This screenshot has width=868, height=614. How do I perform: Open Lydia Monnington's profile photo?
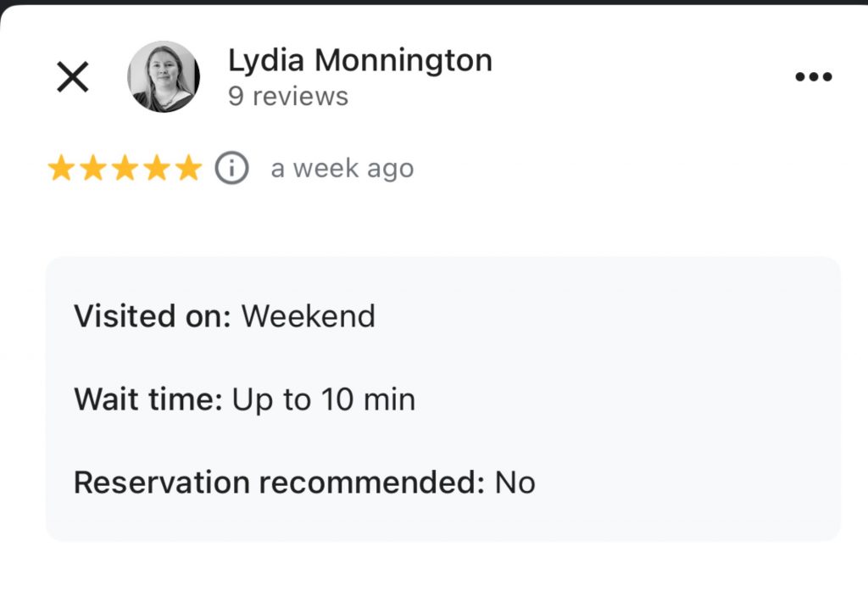164,76
